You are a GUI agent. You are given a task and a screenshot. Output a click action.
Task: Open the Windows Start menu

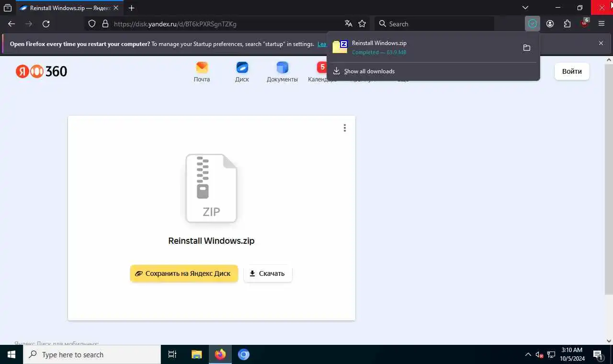coord(11,354)
